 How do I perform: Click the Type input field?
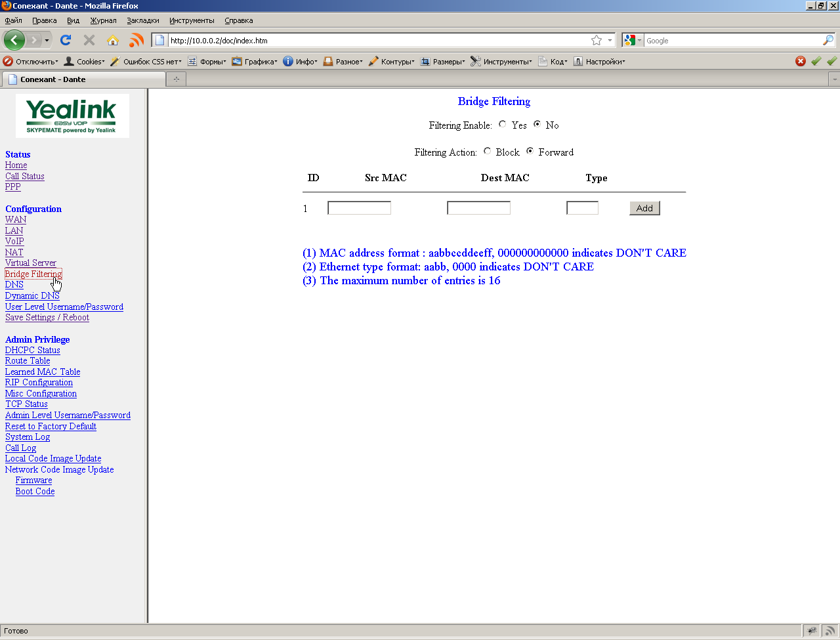click(x=582, y=208)
